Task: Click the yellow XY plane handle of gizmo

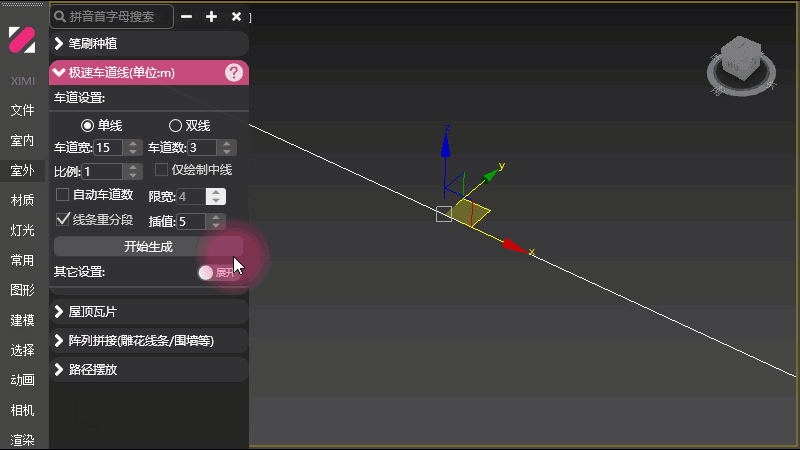Action: pos(470,213)
